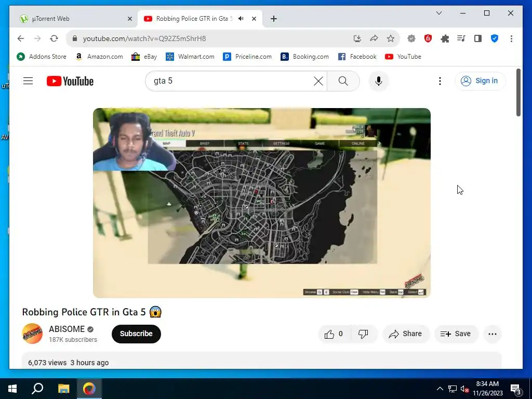Share the video
532x399 pixels.
click(406, 334)
